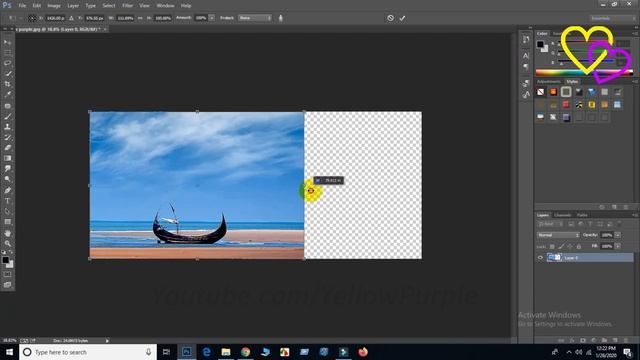This screenshot has height=360, width=640.
Task: Open the Paragraph panel icon in the dock
Action: click(x=526, y=66)
